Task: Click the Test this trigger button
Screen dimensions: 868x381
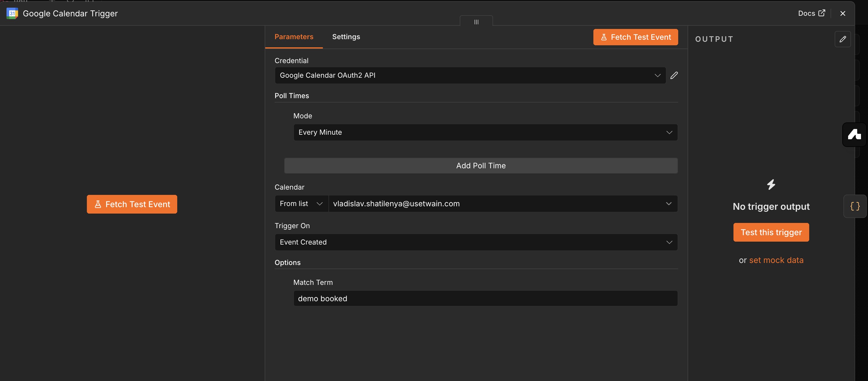Action: [771, 232]
